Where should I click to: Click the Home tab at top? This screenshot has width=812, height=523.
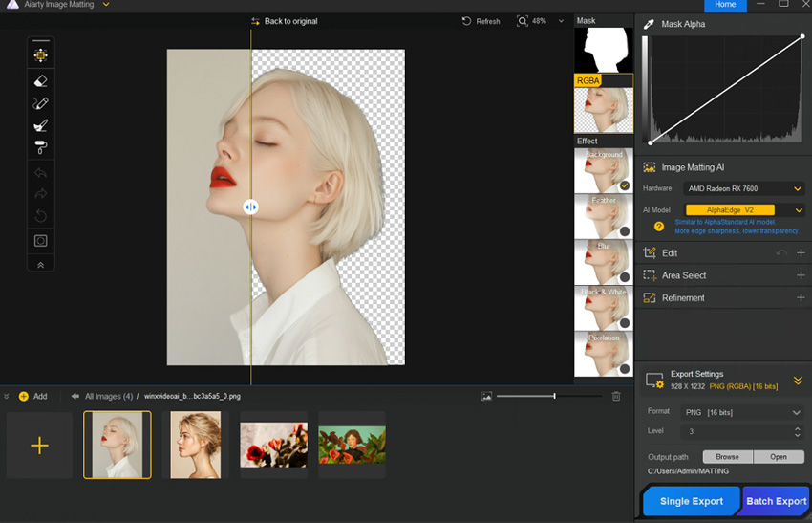tap(725, 5)
